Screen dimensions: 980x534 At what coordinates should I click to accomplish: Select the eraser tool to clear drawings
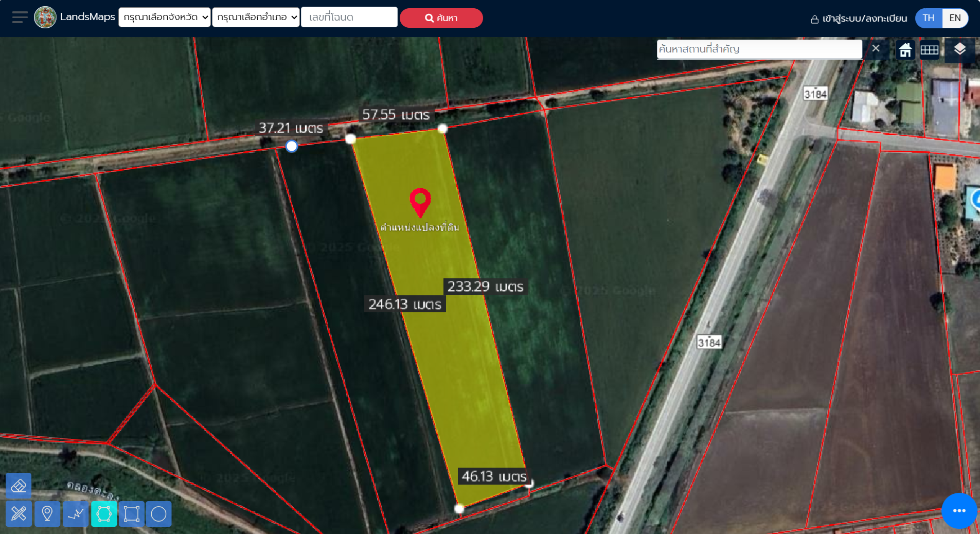19,486
